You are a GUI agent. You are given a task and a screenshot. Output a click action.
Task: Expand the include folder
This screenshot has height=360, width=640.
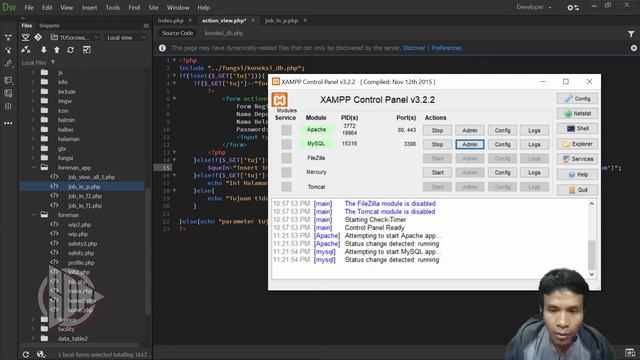point(34,91)
